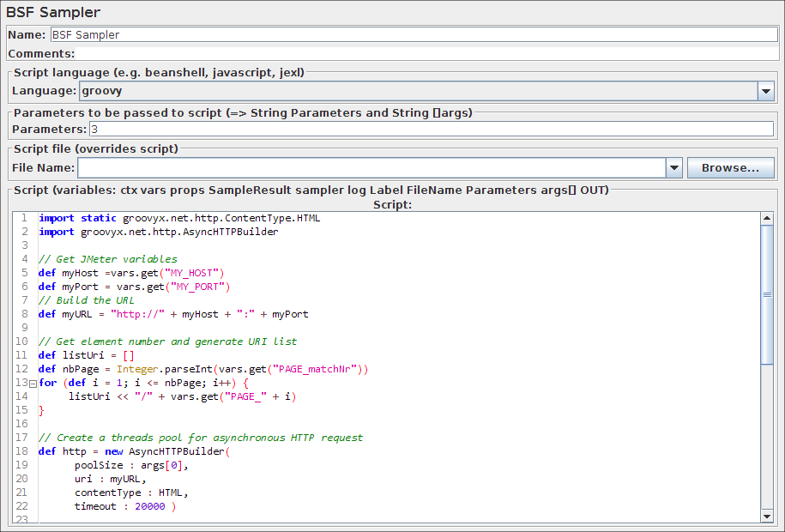
Task: Click the Parameters input field
Action: coord(431,130)
